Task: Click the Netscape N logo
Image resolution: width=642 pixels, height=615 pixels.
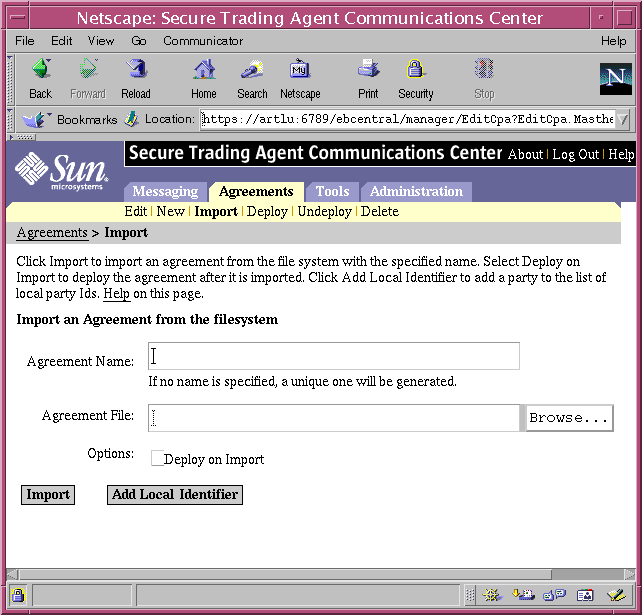Action: pos(615,79)
